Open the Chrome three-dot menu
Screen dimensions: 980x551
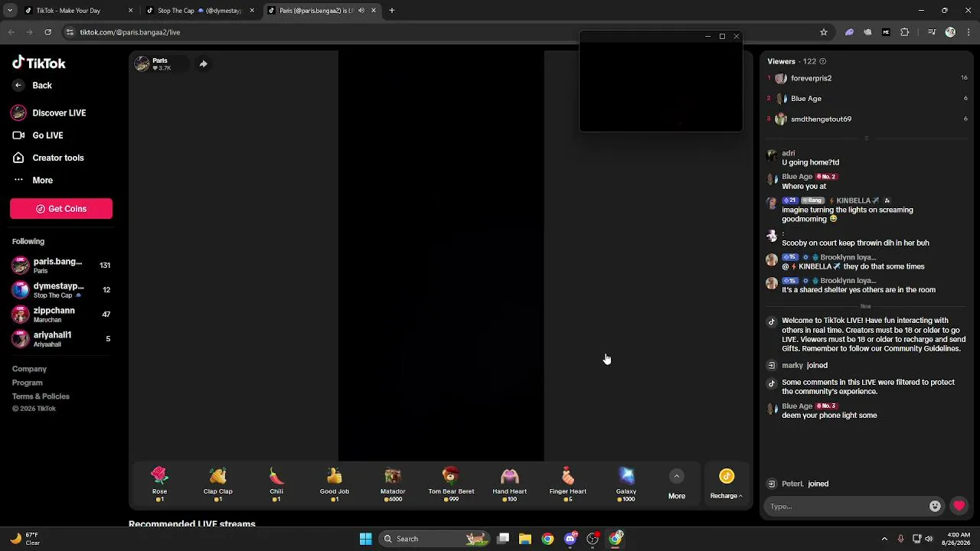[x=968, y=32]
